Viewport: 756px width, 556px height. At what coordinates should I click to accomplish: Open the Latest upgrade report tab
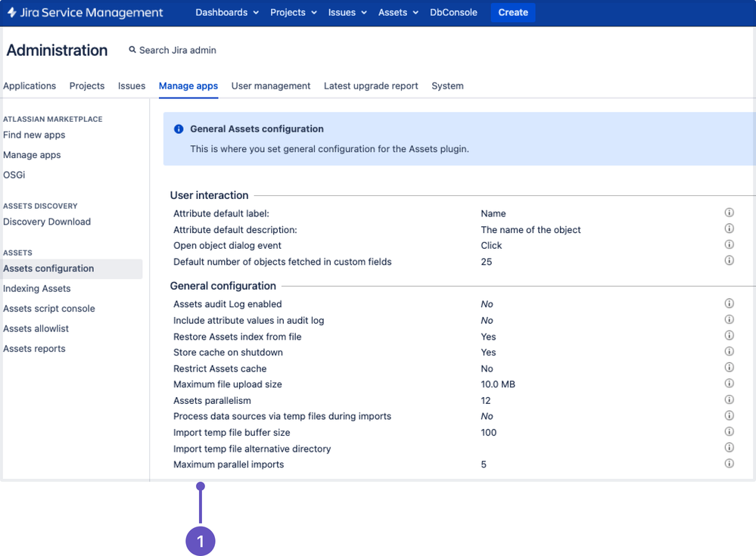point(371,85)
